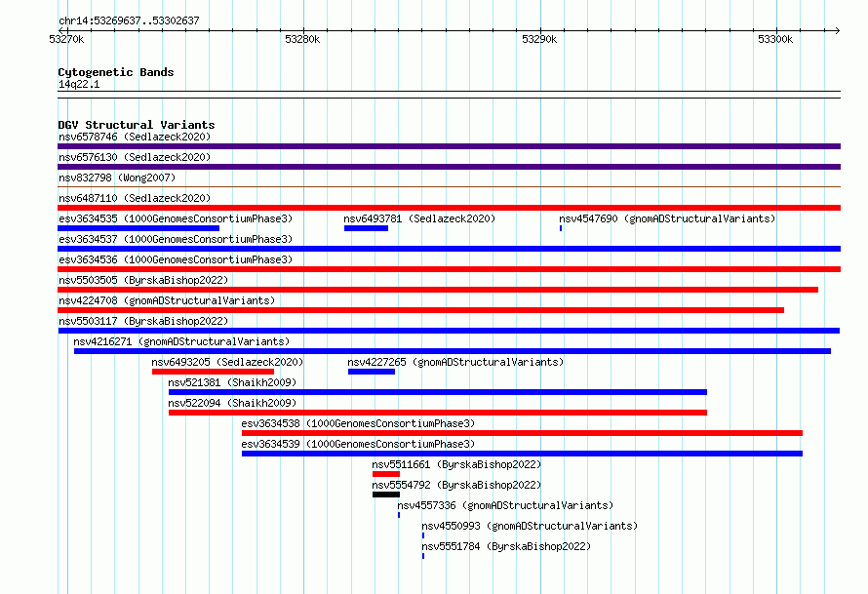Select the nsv6576130 purple variant bar
Screen dimensions: 868x594
click(449, 167)
